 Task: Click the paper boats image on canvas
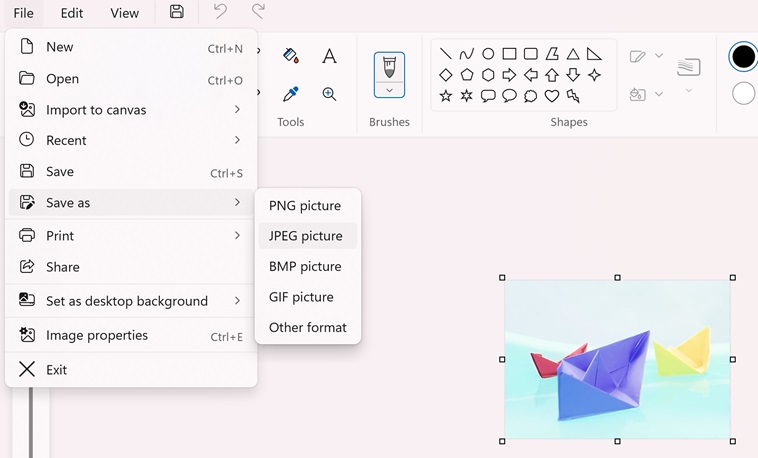617,359
